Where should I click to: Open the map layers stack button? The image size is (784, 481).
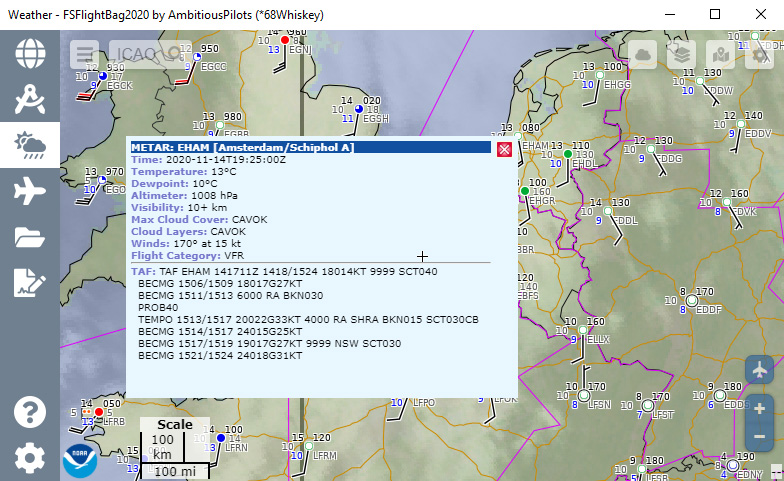(x=682, y=54)
